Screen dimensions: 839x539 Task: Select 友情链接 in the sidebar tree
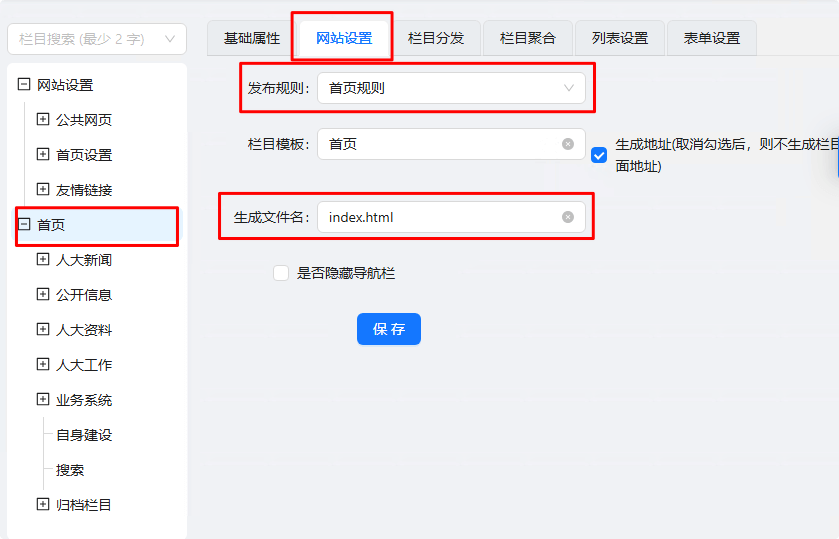coord(84,190)
